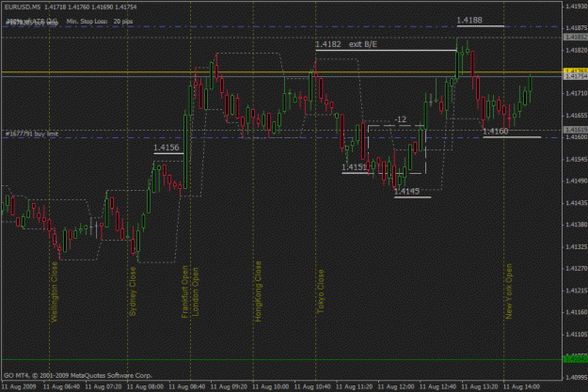The width and height of the screenshot is (588, 392).
Task: Click the 1.4188 price annotation
Action: click(x=469, y=21)
